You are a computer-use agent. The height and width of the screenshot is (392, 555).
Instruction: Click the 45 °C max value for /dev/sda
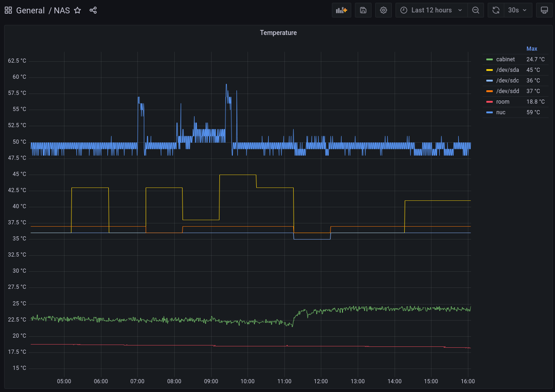pyautogui.click(x=533, y=70)
